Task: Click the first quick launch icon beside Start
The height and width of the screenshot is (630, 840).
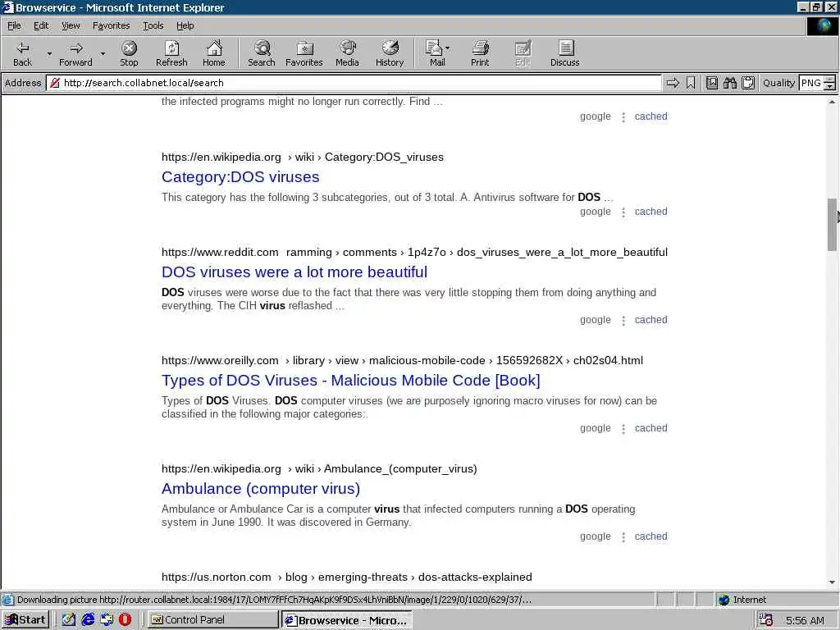Action: tap(69, 619)
